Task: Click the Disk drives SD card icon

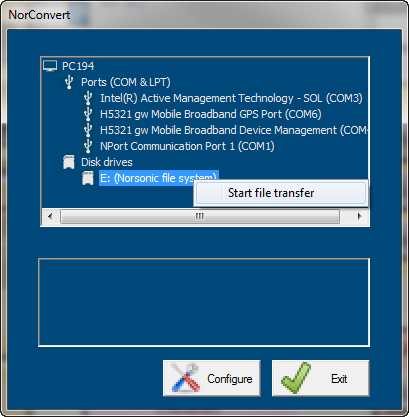Action: click(69, 162)
